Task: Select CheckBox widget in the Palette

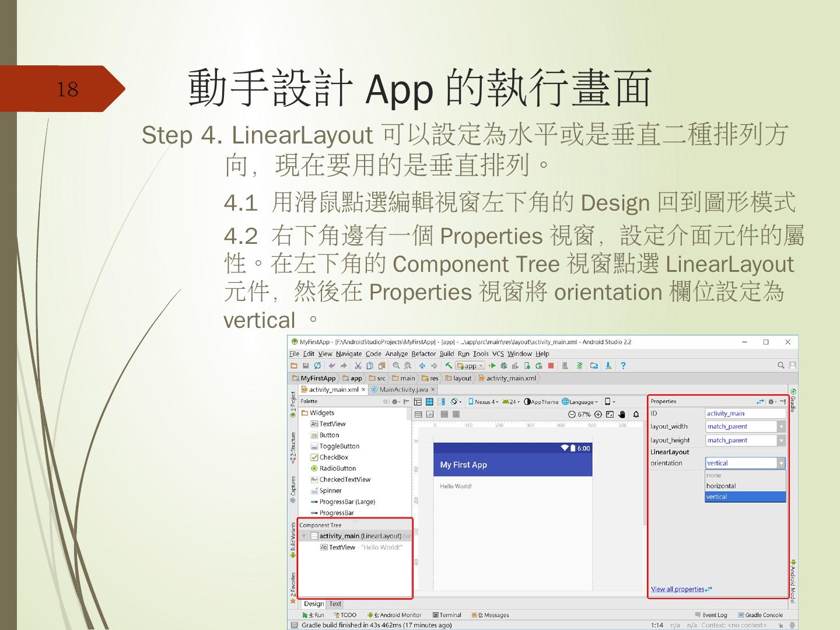Action: coord(333,457)
